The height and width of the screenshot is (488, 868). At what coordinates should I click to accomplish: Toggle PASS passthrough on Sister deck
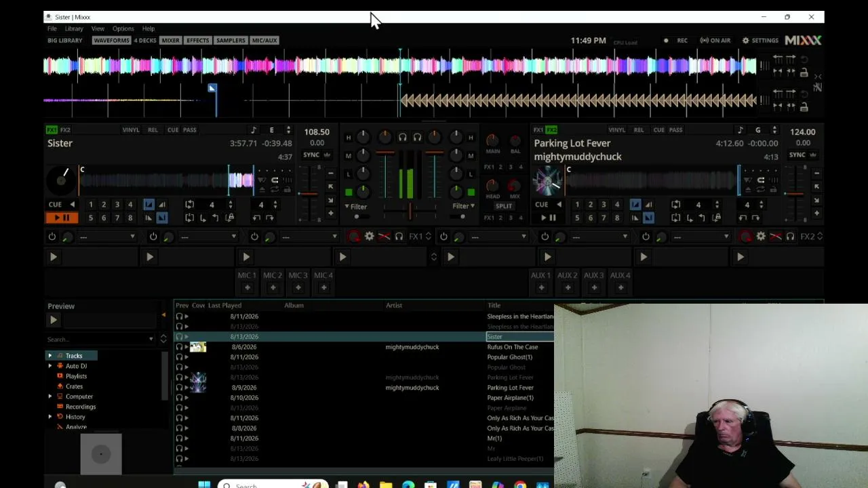coord(190,129)
